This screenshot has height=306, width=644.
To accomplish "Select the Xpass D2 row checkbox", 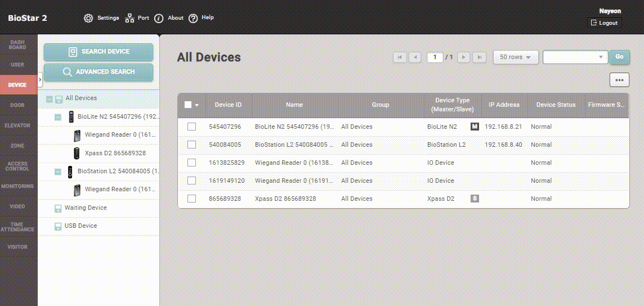I will (x=191, y=199).
